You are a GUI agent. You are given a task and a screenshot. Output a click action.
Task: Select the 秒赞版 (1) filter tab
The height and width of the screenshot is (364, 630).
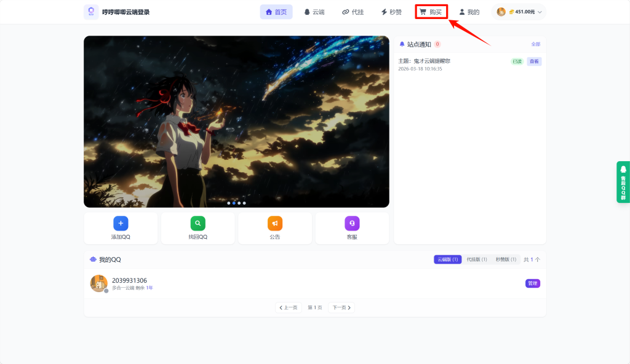pyautogui.click(x=506, y=259)
